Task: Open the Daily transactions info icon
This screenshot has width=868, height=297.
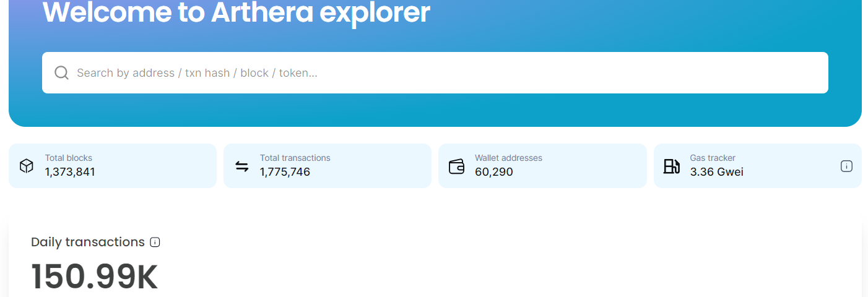Action: coord(155,243)
